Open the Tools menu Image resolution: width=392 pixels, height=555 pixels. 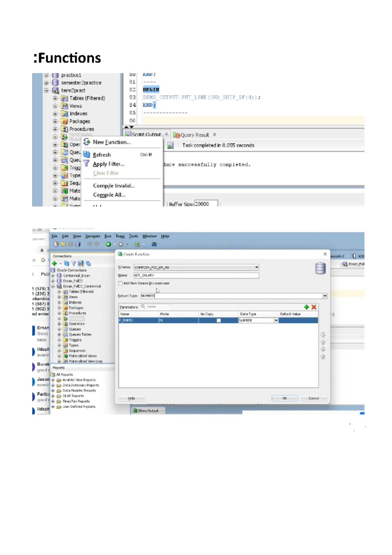[133, 236]
